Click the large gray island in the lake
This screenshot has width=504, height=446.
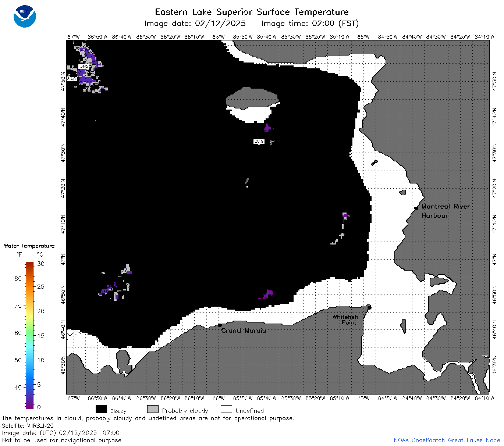252,98
